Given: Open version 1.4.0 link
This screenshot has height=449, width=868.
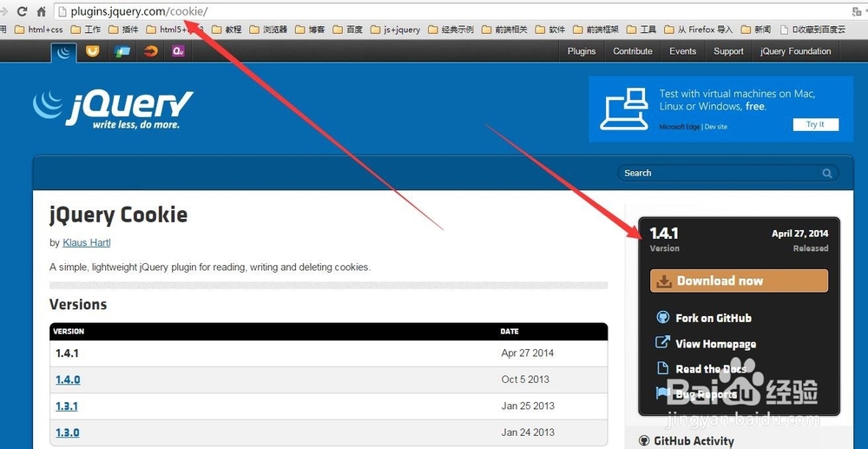Looking at the screenshot, I should [x=68, y=380].
